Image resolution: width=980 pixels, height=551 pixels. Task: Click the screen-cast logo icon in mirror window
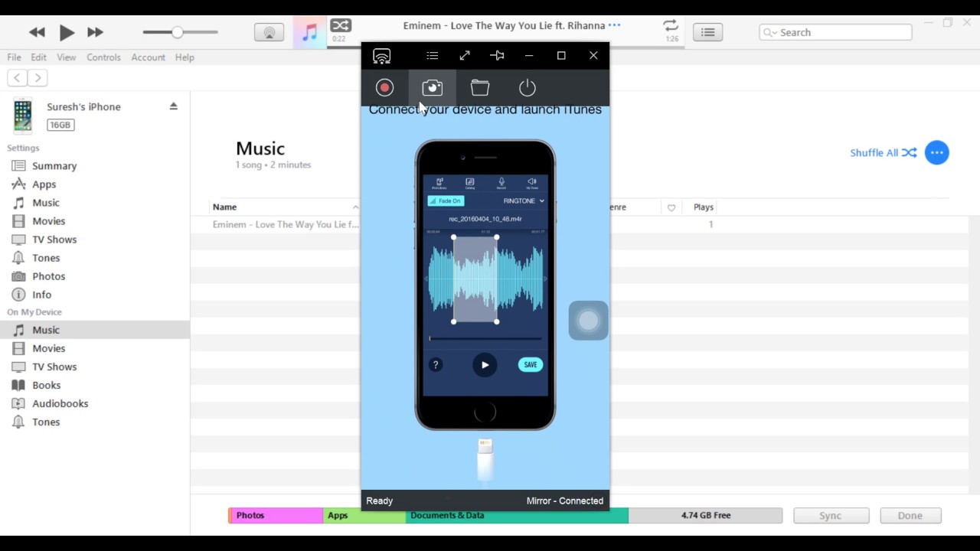tap(381, 56)
